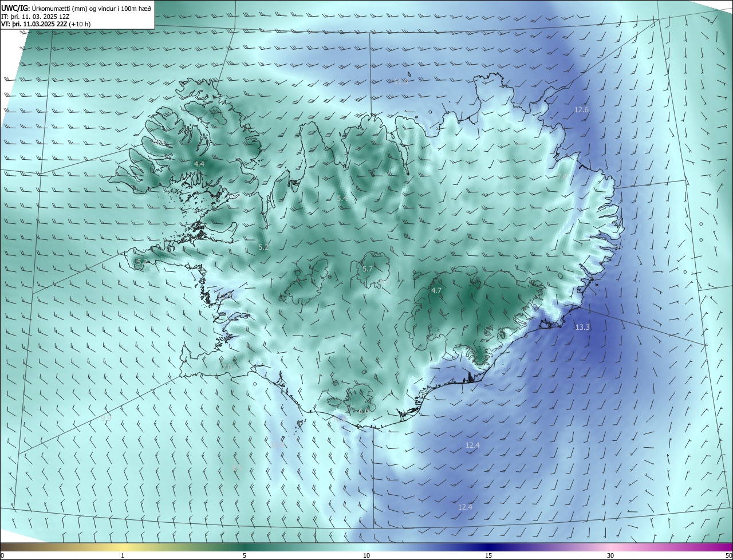The width and height of the screenshot is (733, 560).
Task: Click the title 'UWC/IG: Úrkomumætti (mm) og vindur'
Action: point(76,7)
